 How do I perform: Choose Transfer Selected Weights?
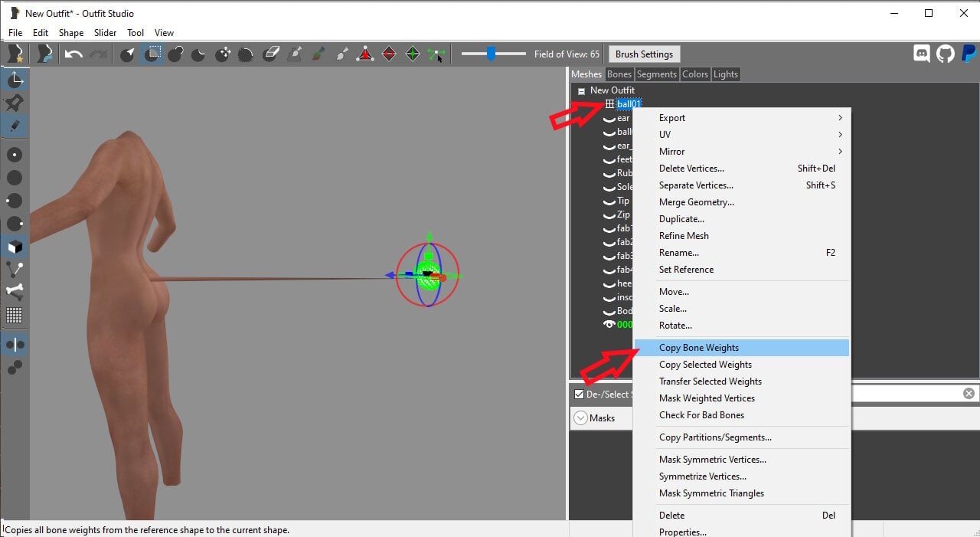pyautogui.click(x=741, y=381)
